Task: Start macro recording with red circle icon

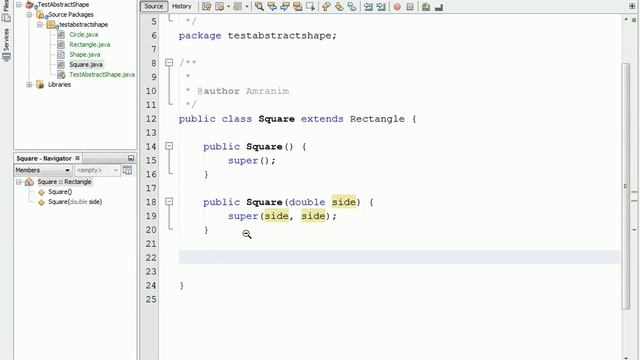Action: pyautogui.click(x=397, y=7)
